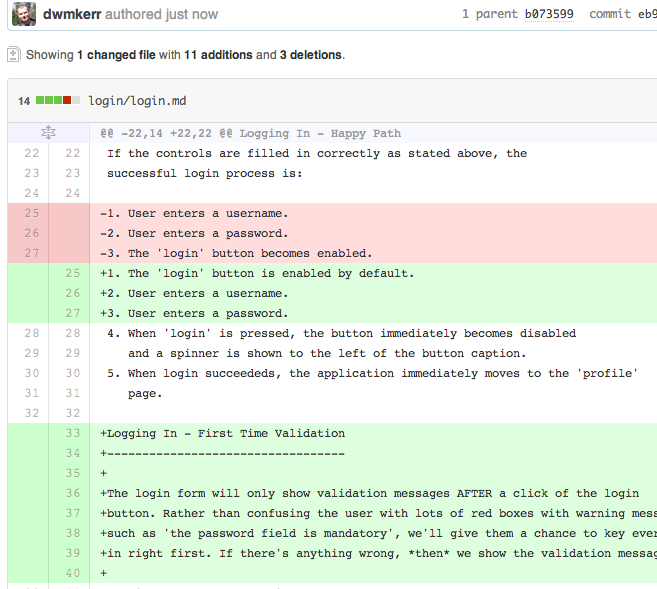Expand hidden lines above the hunk
The image size is (657, 589).
pyautogui.click(x=48, y=133)
